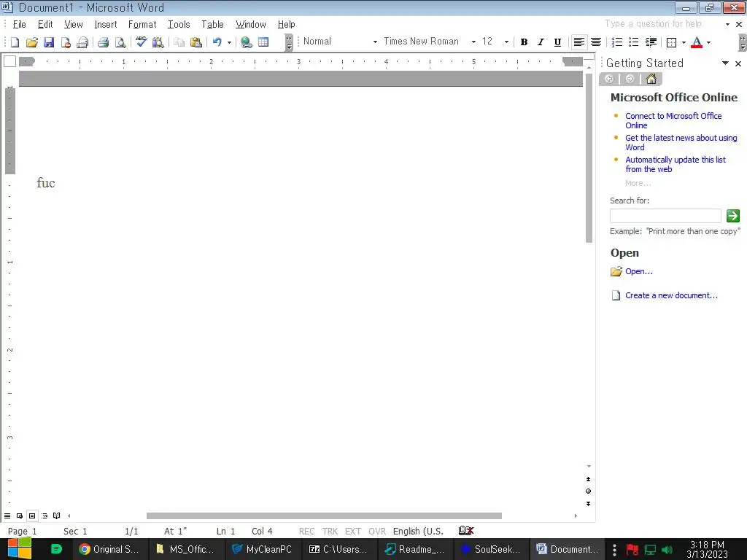
Task: Switch to Web Layout View icon
Action: (20, 516)
